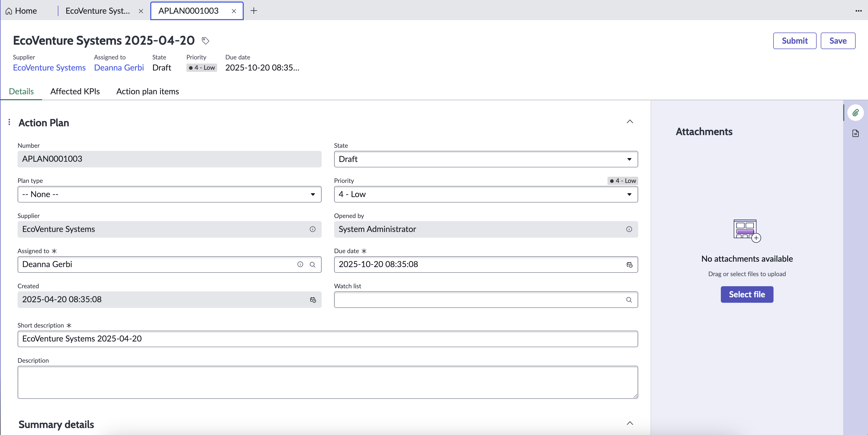Add a new tab with plus icon
The image size is (868, 435).
254,11
